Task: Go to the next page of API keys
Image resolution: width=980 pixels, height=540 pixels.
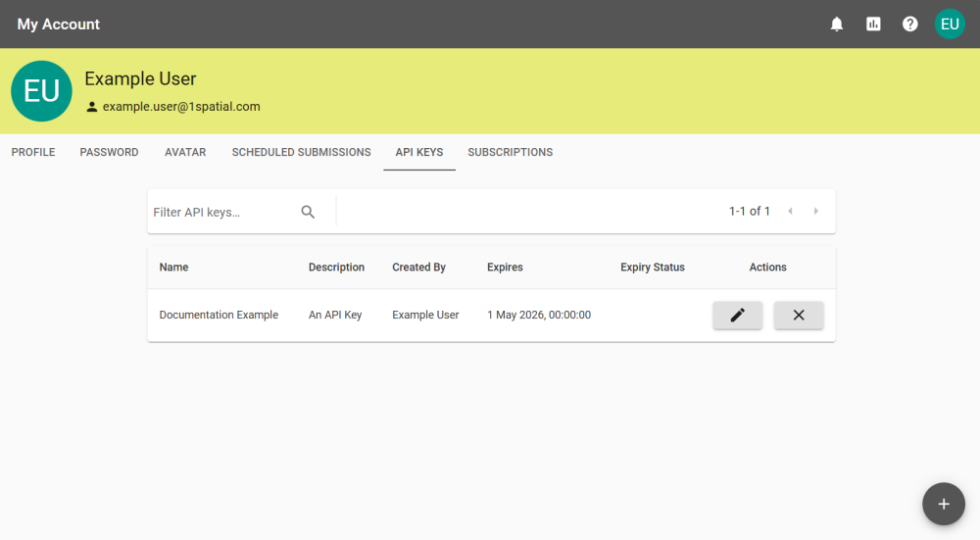Action: (x=815, y=212)
